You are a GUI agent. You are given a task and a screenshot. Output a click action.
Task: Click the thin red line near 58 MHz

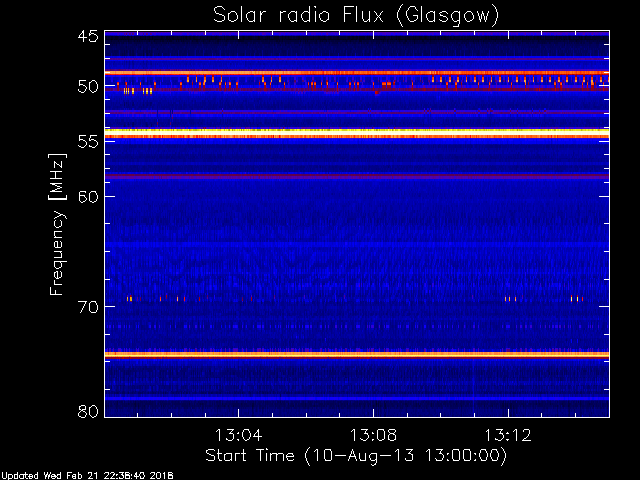point(356,176)
